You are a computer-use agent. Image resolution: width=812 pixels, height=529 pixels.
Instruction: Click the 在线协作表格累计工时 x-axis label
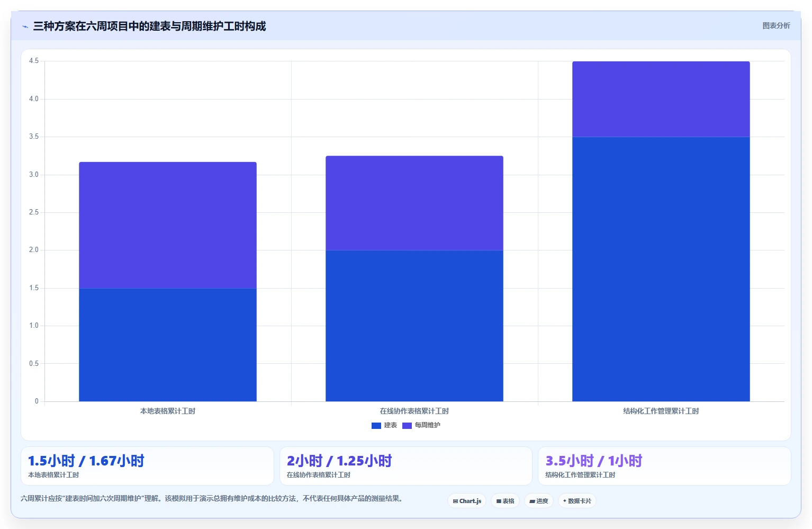point(414,411)
